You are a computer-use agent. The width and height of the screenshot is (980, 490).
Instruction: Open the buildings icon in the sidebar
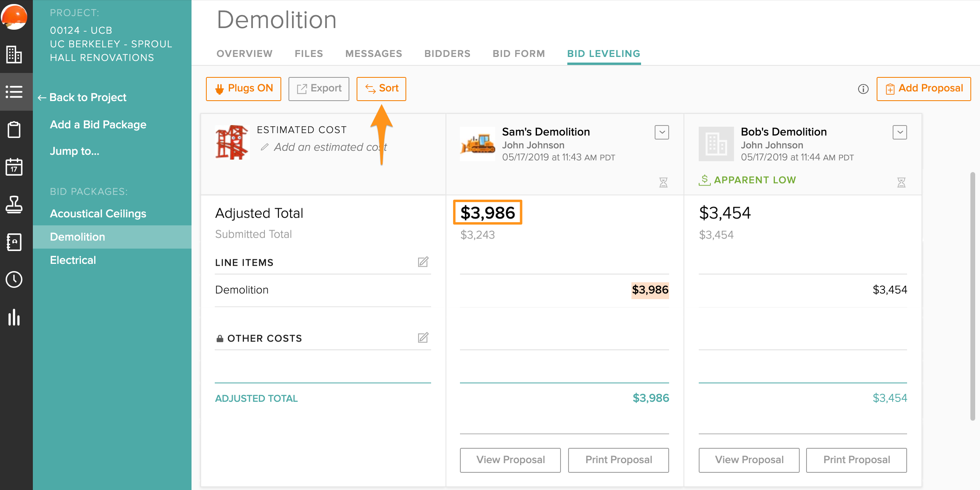coord(15,55)
